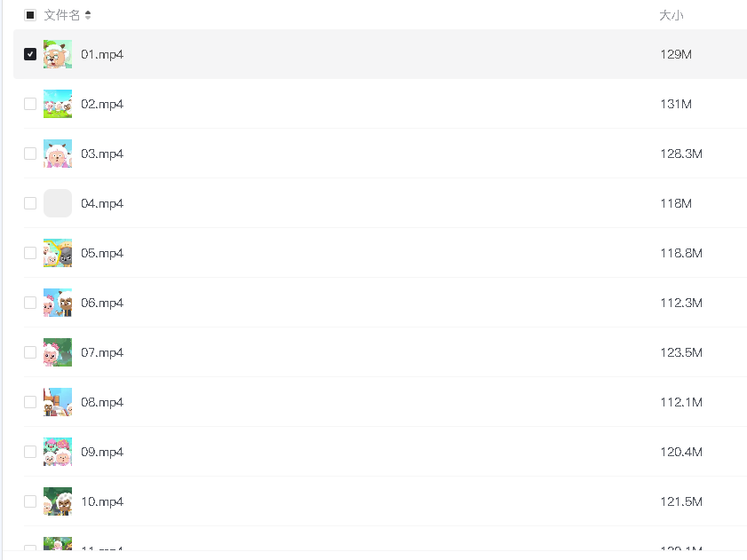Uncheck the 01.mp4 checkbox

pyautogui.click(x=30, y=54)
